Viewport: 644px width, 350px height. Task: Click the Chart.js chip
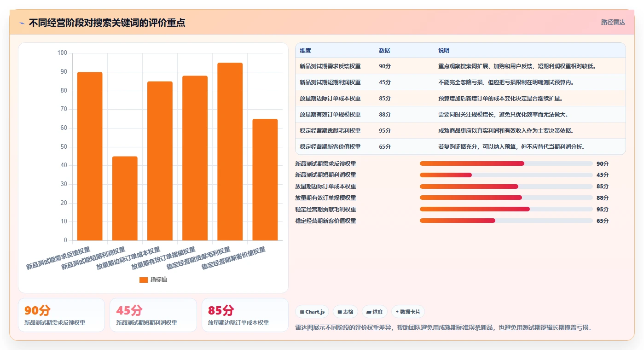tap(312, 312)
